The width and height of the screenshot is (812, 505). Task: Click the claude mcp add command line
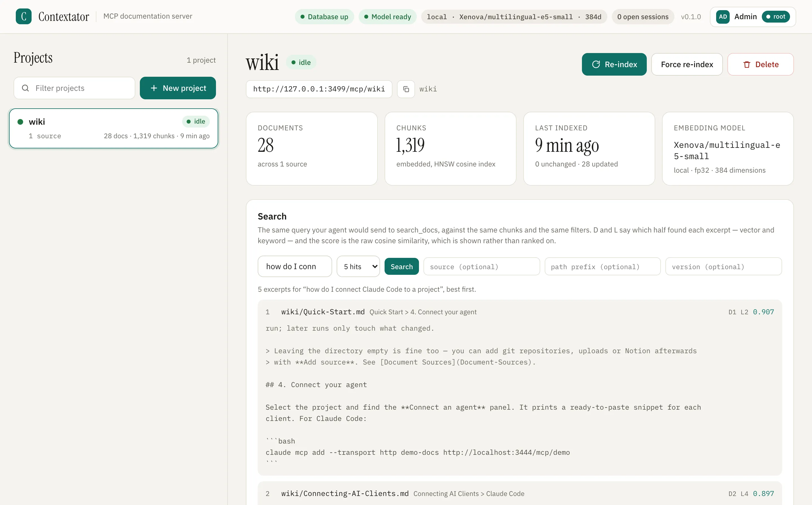pyautogui.click(x=418, y=453)
